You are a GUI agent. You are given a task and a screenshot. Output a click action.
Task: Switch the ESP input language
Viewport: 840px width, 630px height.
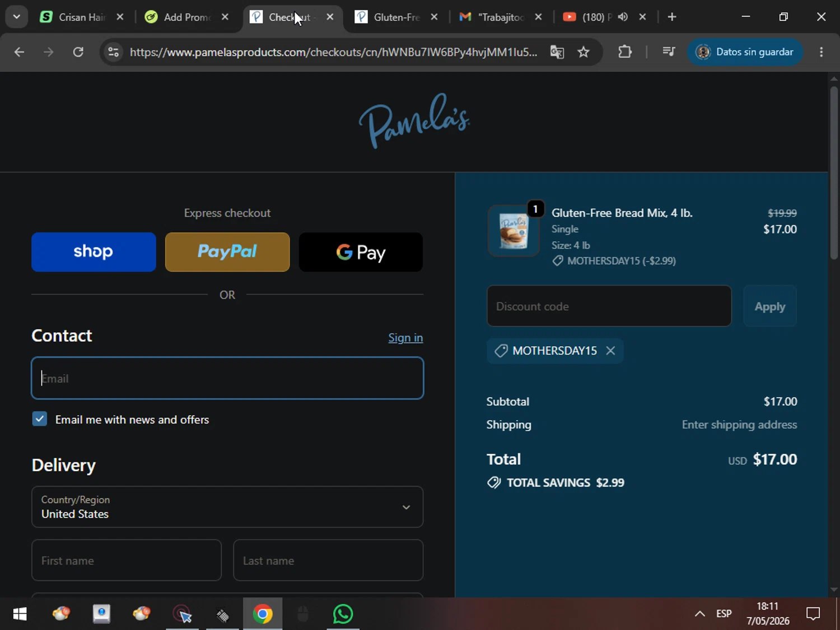coord(724,614)
